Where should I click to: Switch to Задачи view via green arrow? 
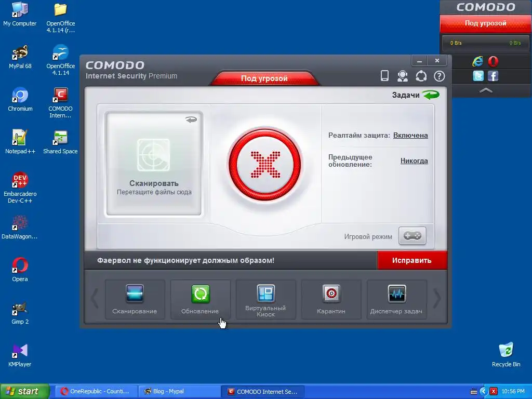(431, 95)
